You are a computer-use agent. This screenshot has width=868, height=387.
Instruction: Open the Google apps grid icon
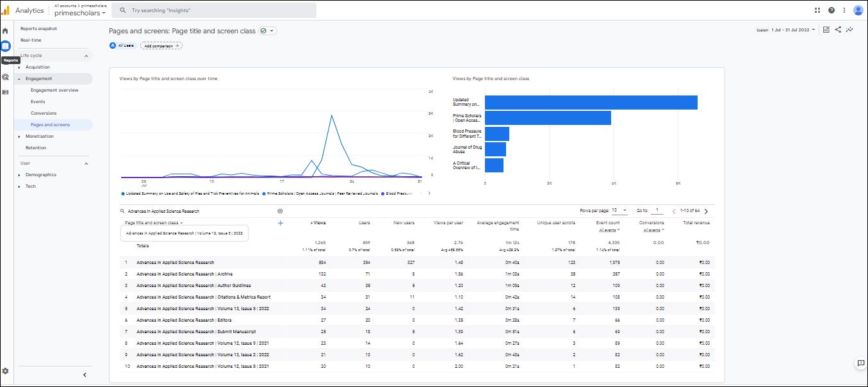pos(817,10)
